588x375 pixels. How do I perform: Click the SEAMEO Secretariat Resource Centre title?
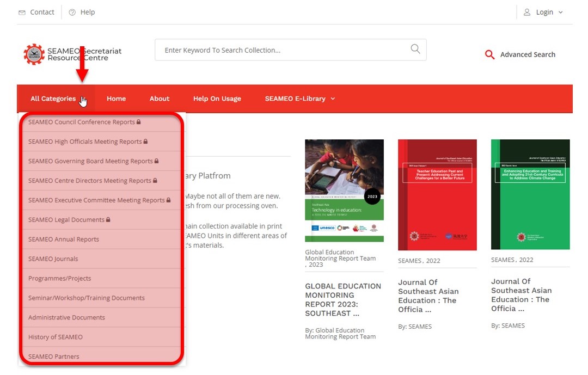point(84,54)
